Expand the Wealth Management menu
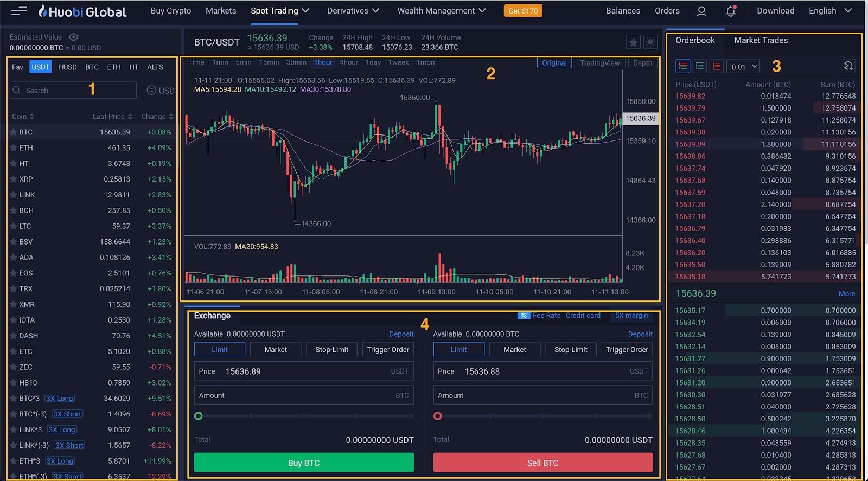 442,11
